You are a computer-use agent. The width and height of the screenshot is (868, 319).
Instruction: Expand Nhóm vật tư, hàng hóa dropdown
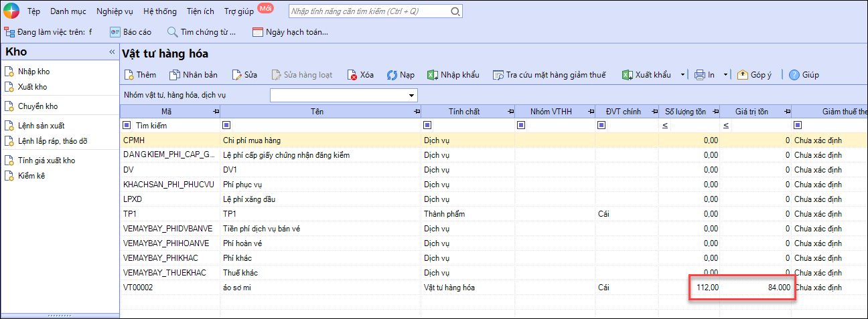click(x=411, y=96)
